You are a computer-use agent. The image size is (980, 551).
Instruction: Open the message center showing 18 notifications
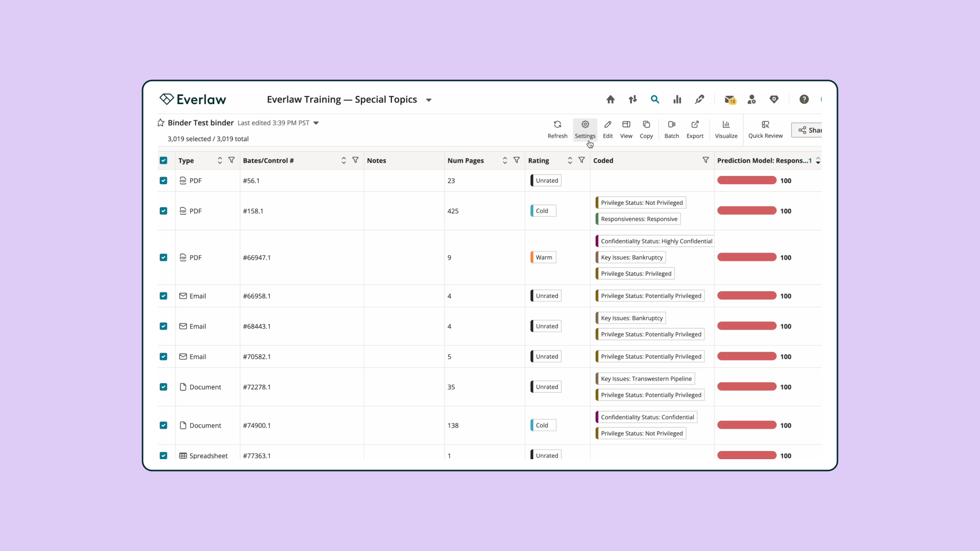point(730,99)
